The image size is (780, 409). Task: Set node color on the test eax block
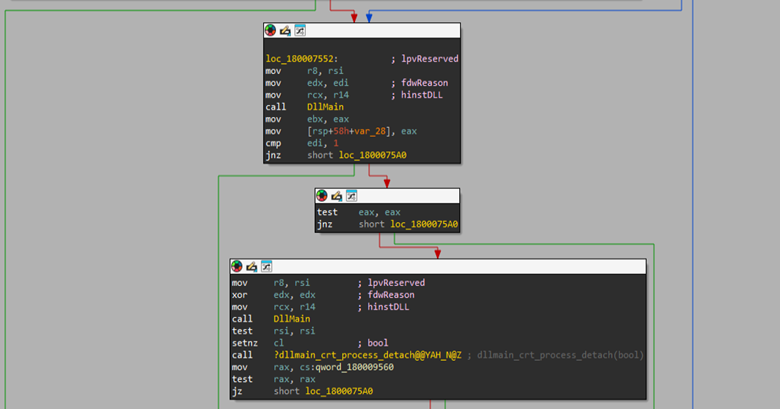point(322,196)
